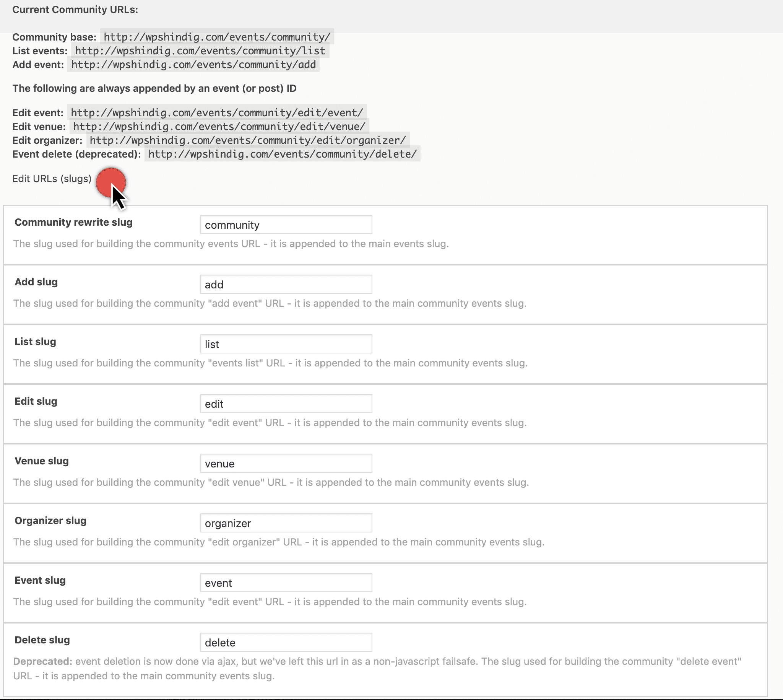Click the 'Current Community URLs:' heading
The width and height of the screenshot is (783, 700).
[75, 10]
